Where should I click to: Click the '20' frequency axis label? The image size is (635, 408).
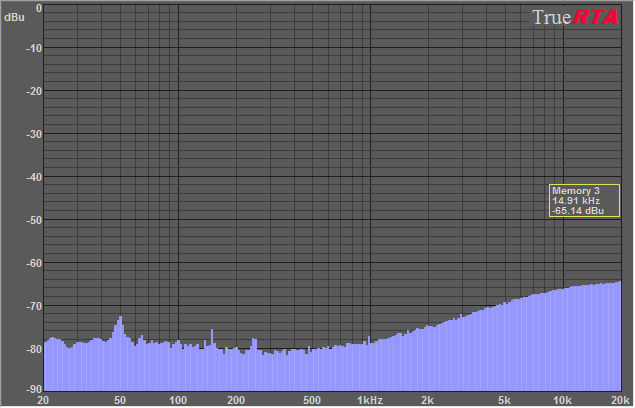(x=43, y=401)
